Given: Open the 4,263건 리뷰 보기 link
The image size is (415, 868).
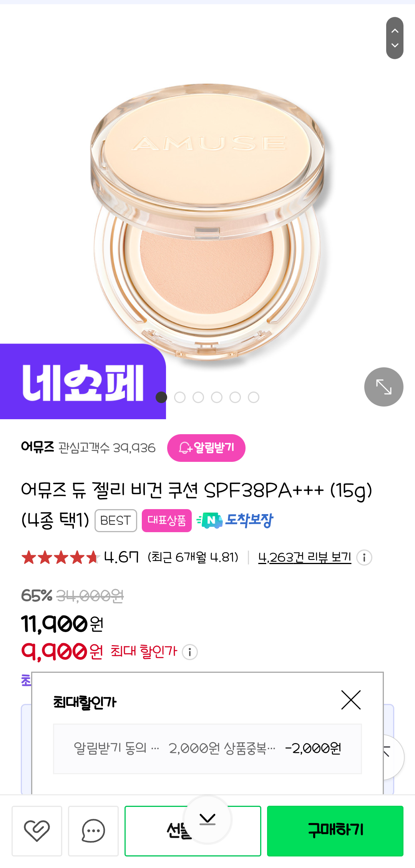Looking at the screenshot, I should [304, 558].
